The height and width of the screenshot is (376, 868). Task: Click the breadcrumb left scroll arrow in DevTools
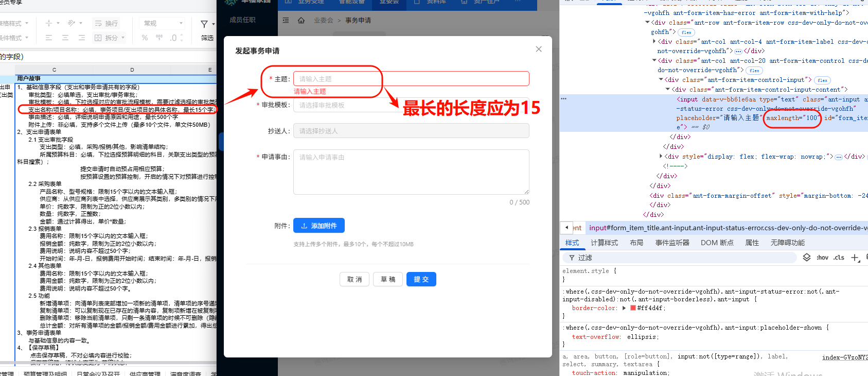(566, 228)
